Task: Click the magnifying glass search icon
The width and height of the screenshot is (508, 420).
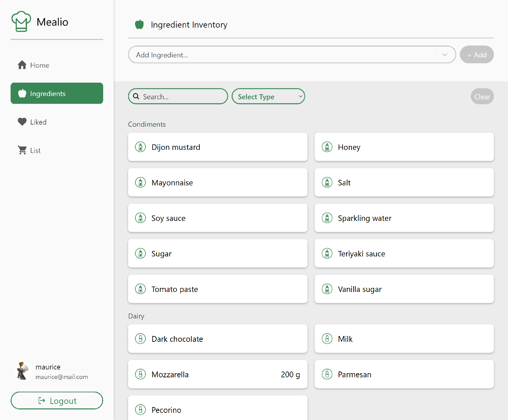Action: pos(136,97)
